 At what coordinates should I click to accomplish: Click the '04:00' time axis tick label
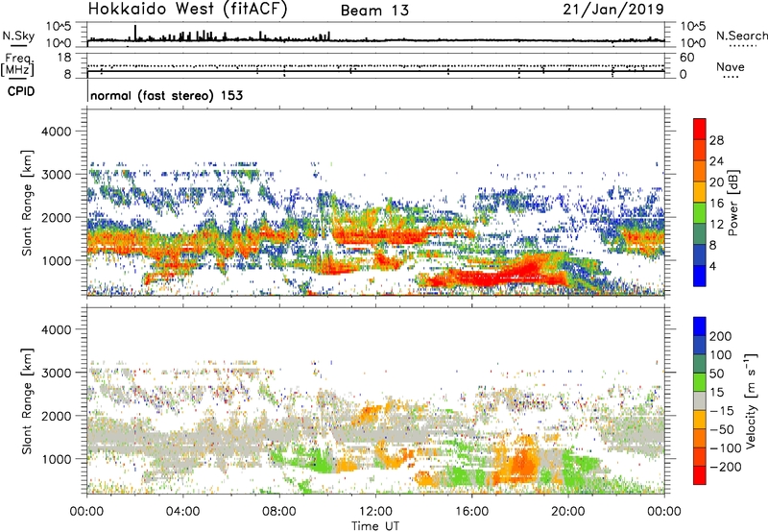click(x=183, y=512)
